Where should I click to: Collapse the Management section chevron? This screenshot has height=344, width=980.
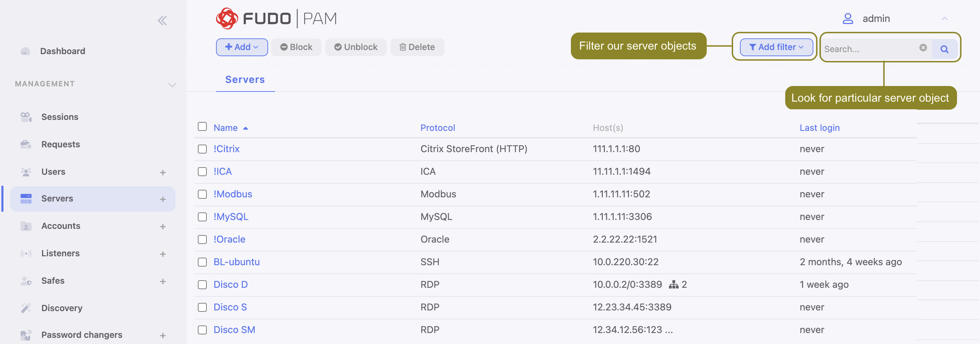tap(172, 84)
